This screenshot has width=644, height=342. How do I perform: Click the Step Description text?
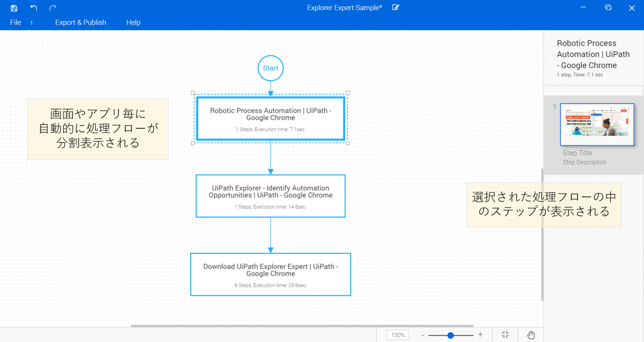585,162
